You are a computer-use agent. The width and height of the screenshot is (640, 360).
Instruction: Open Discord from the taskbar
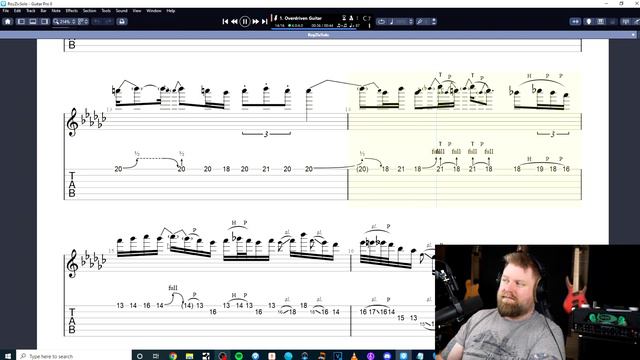[387, 356]
